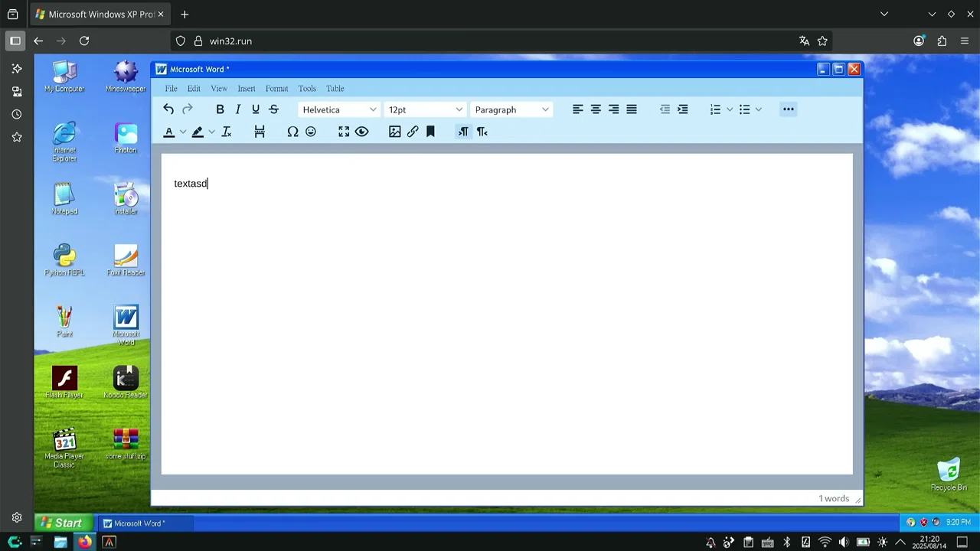Toggle underline formatting
The height and width of the screenshot is (551, 980).
(256, 109)
